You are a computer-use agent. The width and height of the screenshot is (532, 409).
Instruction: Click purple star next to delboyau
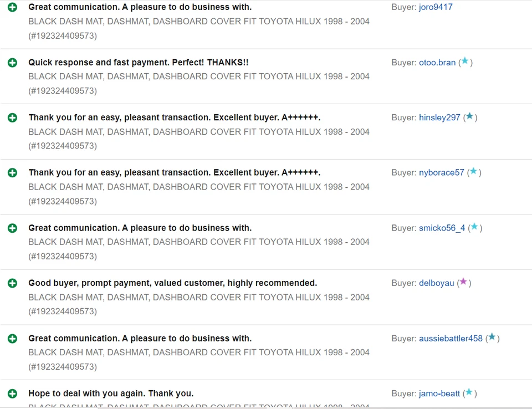point(463,282)
